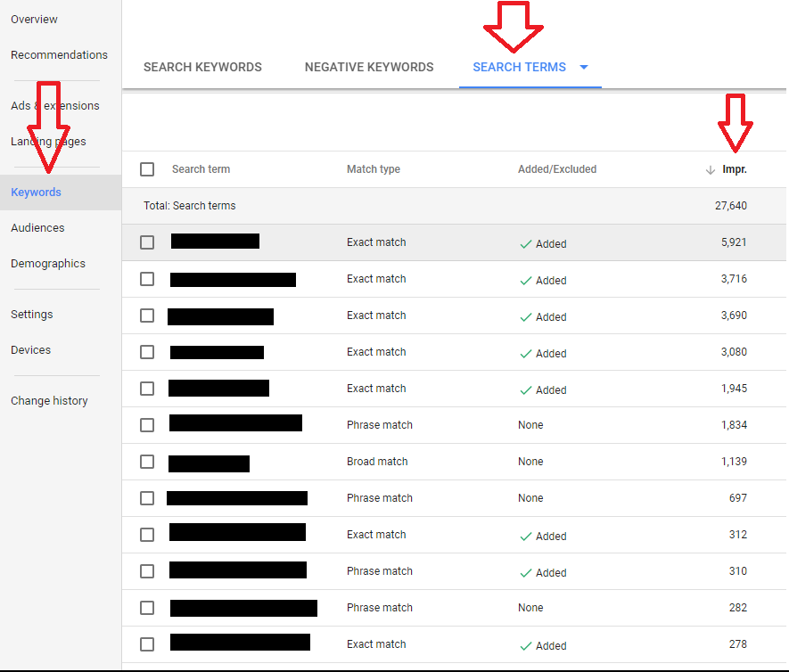789x672 pixels.
Task: Switch to the Search Keywords tab
Action: click(202, 67)
